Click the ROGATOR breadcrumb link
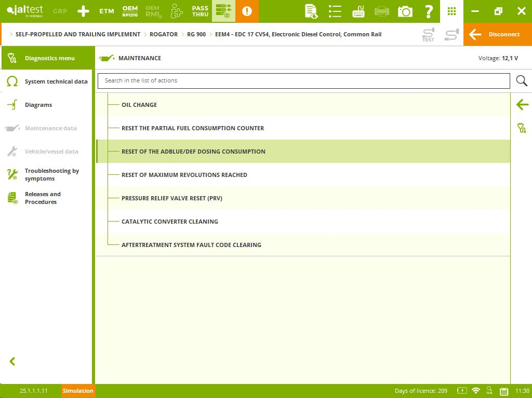 [164, 34]
